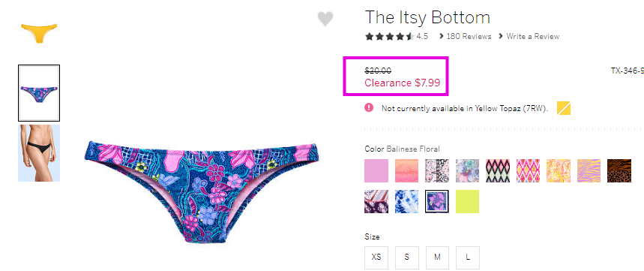644x271 pixels.
Task: Choose size M
Action: pyautogui.click(x=437, y=257)
